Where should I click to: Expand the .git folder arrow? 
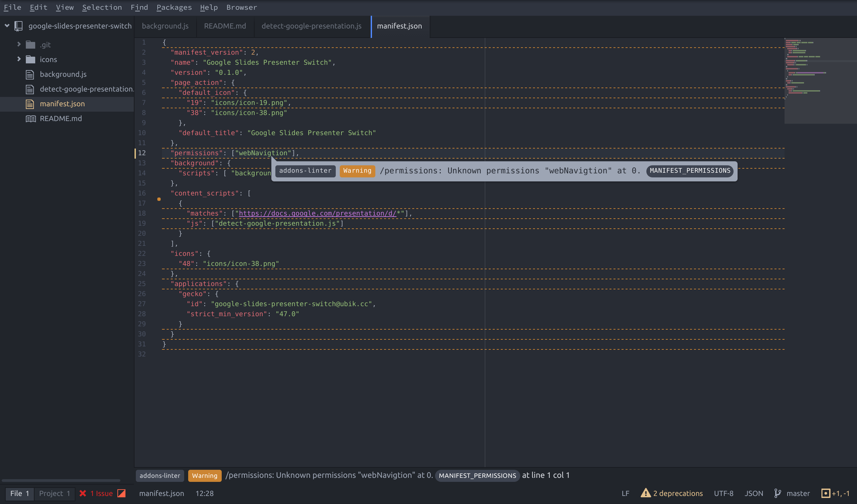[x=19, y=44]
